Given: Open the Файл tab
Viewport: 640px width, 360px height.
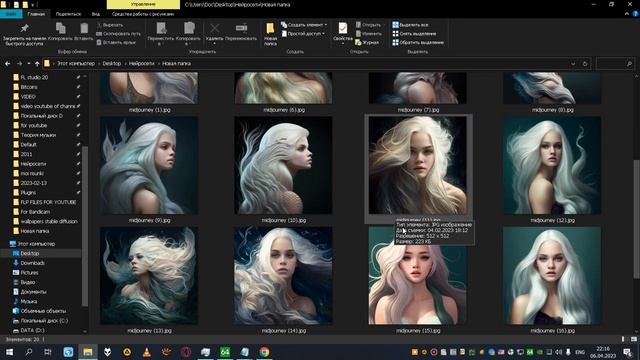Looking at the screenshot, I should pyautogui.click(x=11, y=14).
